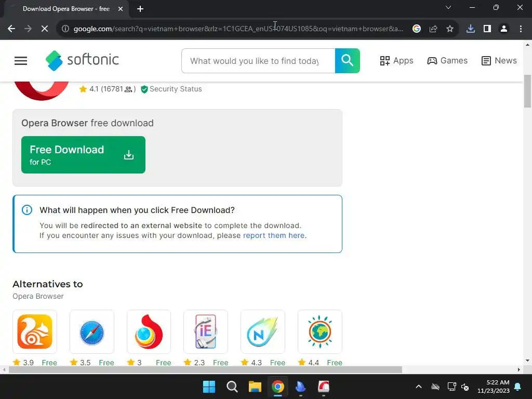The width and height of the screenshot is (532, 399).
Task: Toggle the Chrome side panel icon
Action: [x=487, y=29]
